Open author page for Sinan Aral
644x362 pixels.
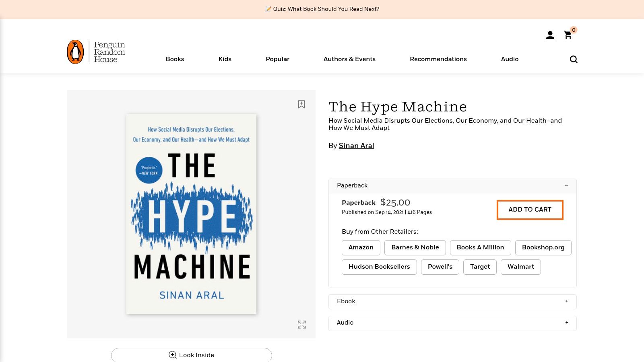(356, 146)
